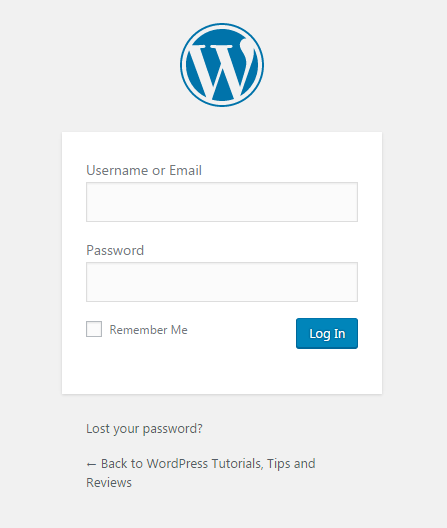
Task: Focus the Username or Email input field
Action: click(222, 202)
